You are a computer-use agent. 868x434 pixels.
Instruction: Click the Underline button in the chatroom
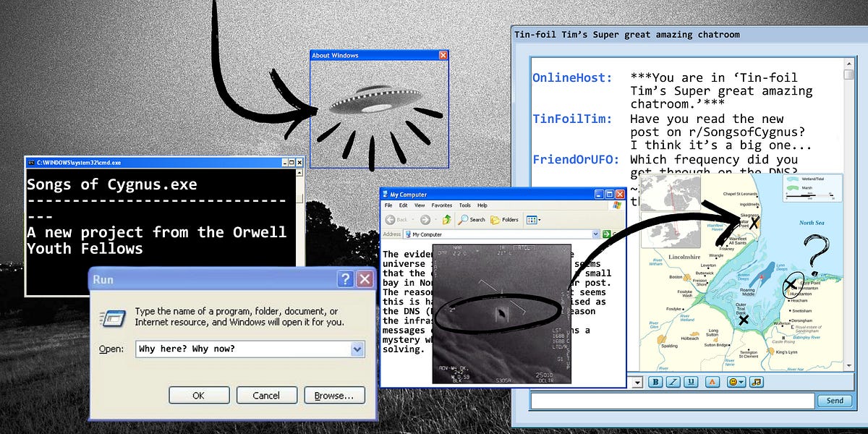(x=691, y=382)
